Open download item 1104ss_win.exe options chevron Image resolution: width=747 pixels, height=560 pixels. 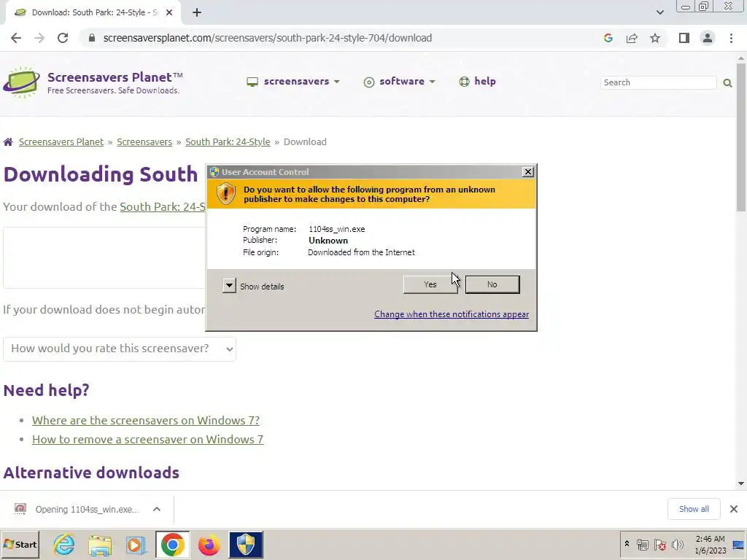(157, 509)
